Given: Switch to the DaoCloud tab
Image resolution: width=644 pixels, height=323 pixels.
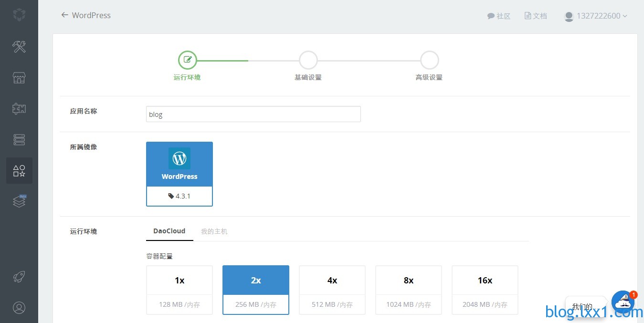Looking at the screenshot, I should click(169, 231).
